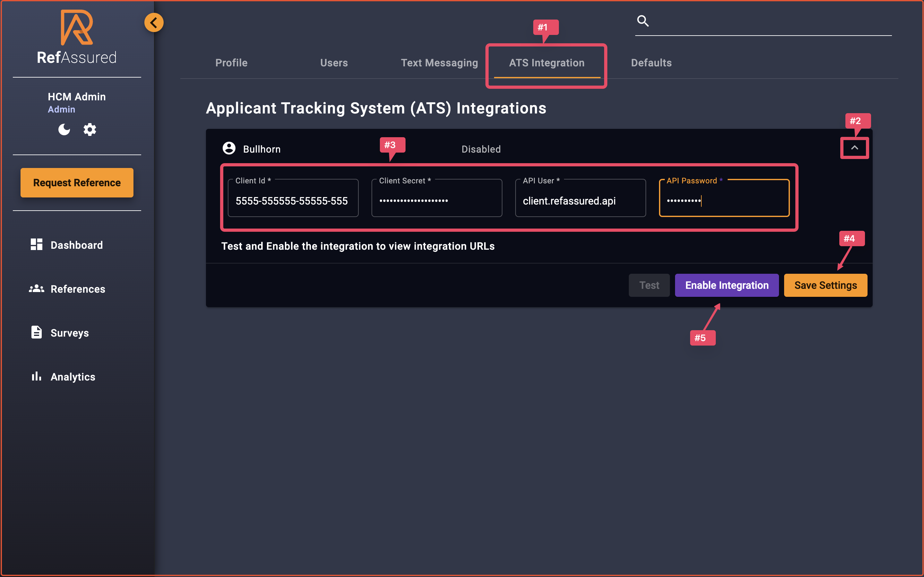Open the Dashboard sidebar icon
Image resolution: width=924 pixels, height=577 pixels.
tap(36, 245)
